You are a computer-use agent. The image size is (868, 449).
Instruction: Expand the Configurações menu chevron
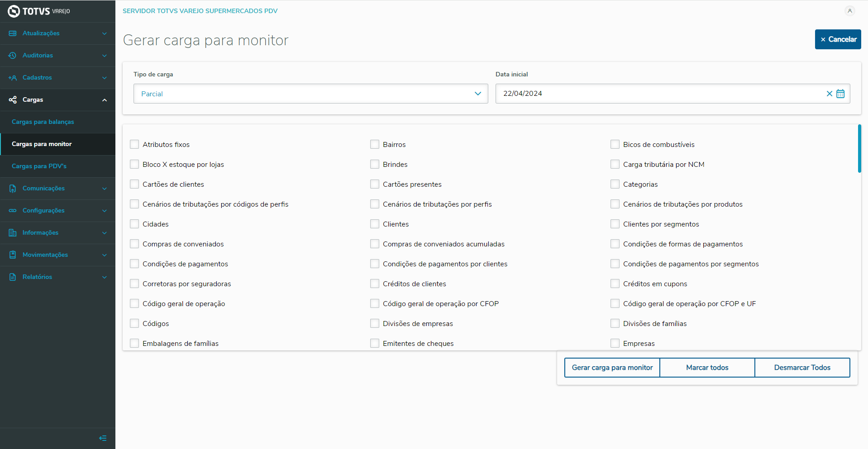[x=105, y=210]
